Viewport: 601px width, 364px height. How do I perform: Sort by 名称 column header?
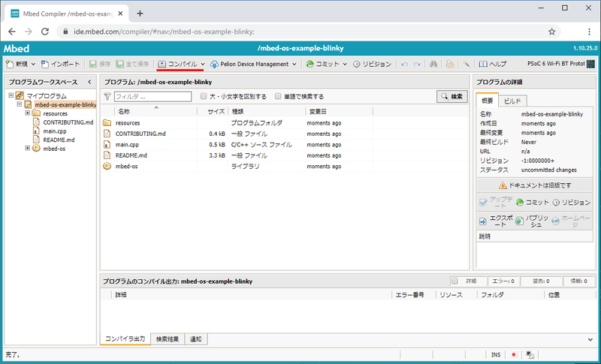(156, 111)
